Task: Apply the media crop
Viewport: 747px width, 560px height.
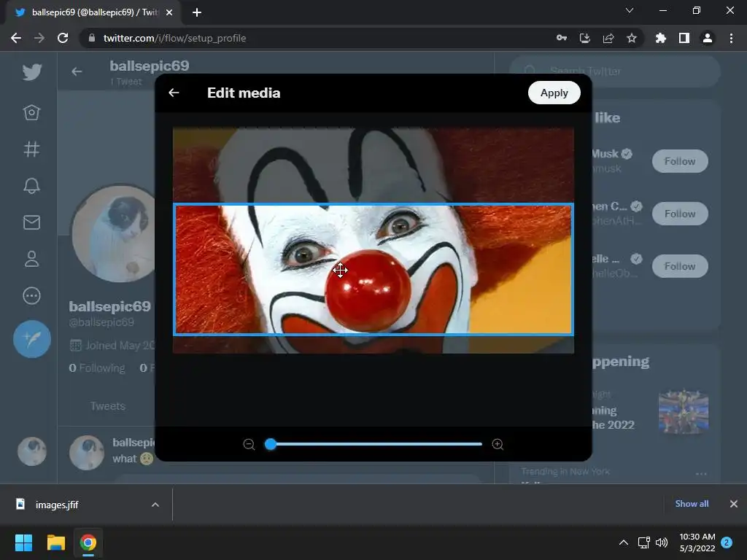Action: click(554, 93)
